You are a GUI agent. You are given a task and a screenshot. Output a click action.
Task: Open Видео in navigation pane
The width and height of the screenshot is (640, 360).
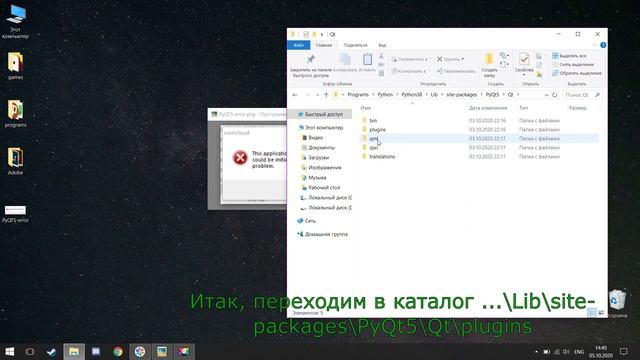312,138
